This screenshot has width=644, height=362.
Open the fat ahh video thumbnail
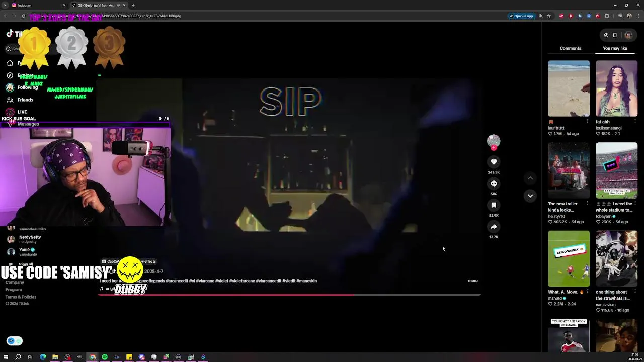click(616, 88)
